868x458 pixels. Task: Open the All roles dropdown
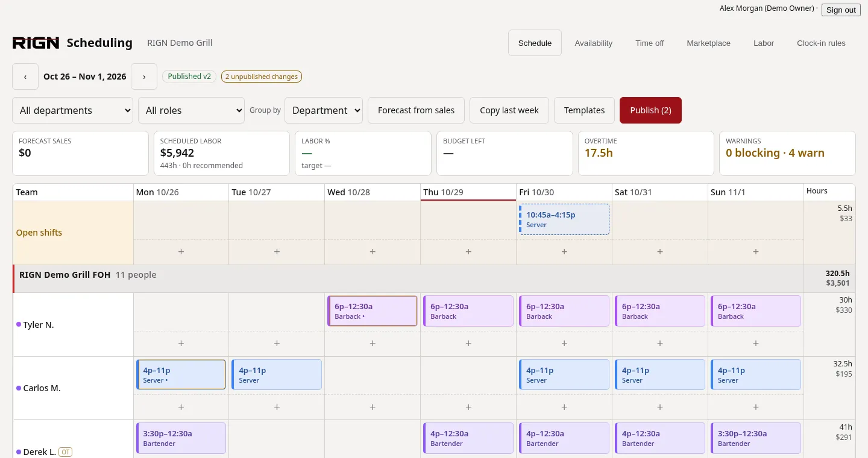(x=191, y=110)
